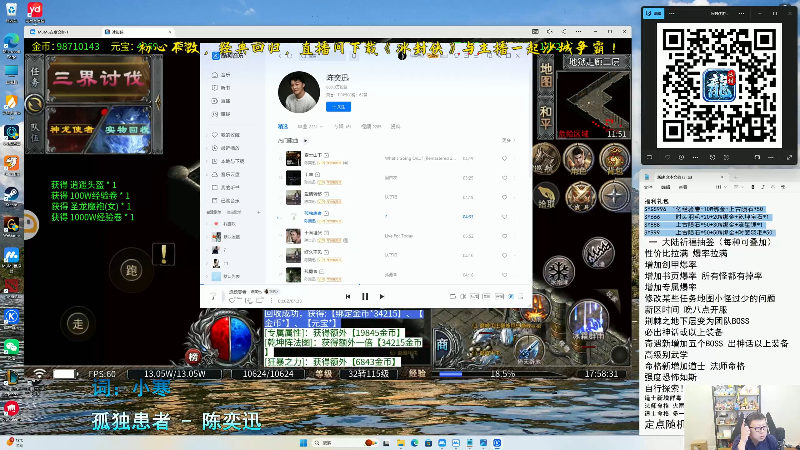Skip to the previous track

click(x=348, y=296)
